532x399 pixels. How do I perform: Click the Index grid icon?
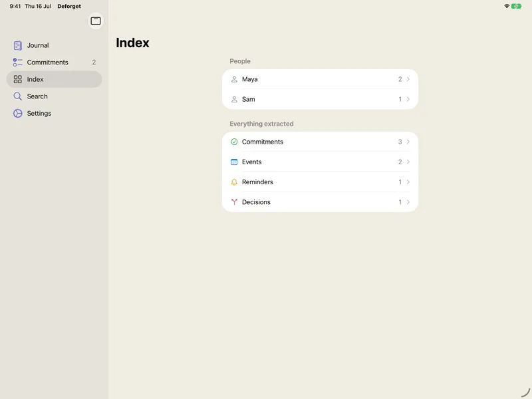click(18, 79)
